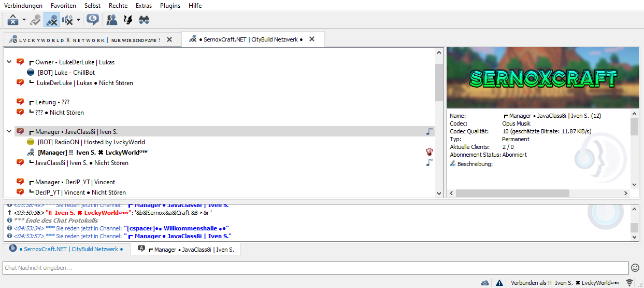644x288 pixels.
Task: Toggle the mute speakers button
Action: [67, 20]
